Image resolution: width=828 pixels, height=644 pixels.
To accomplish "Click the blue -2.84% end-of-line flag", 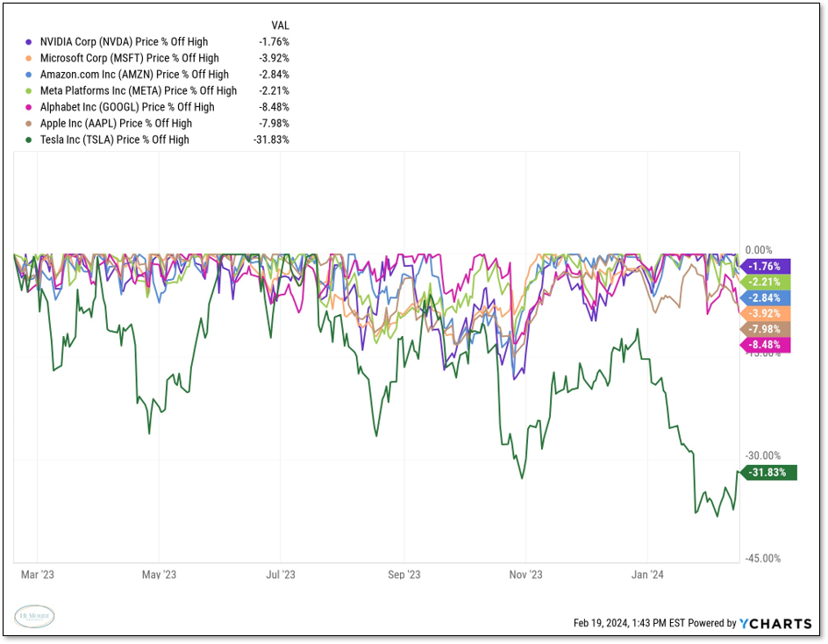I will click(765, 298).
